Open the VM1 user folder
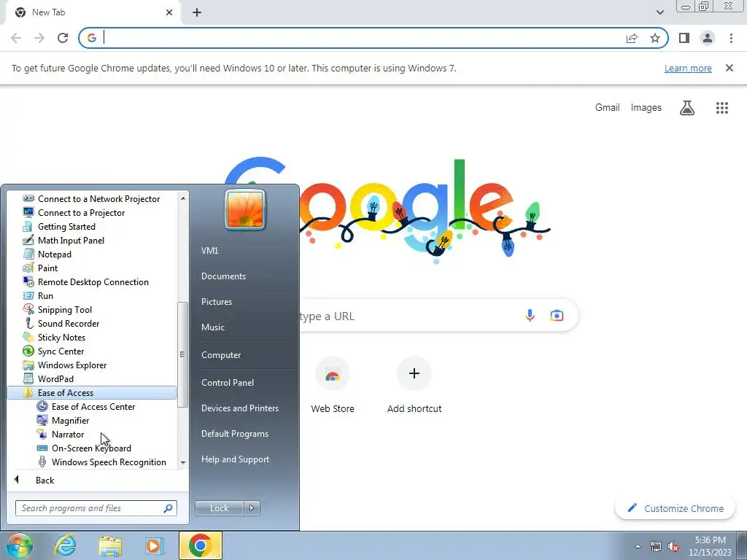The image size is (747, 560). point(209,251)
